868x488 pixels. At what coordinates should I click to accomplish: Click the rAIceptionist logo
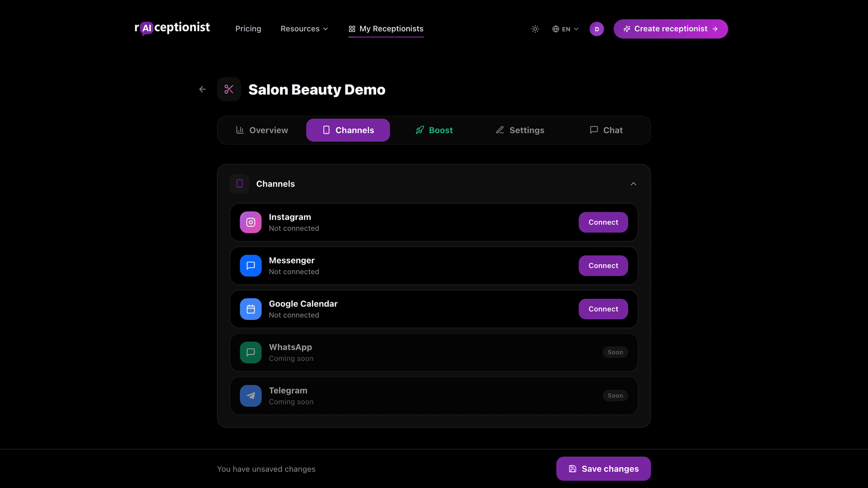[172, 28]
